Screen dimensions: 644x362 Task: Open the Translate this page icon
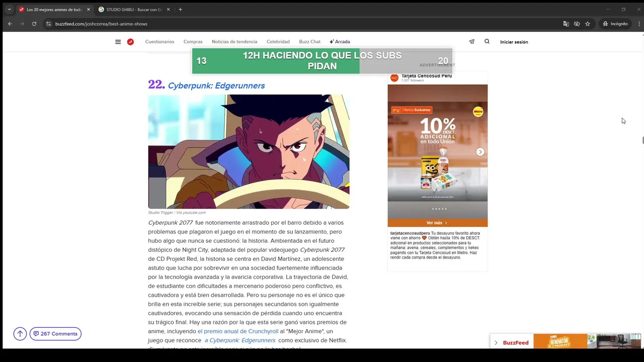coord(566,24)
